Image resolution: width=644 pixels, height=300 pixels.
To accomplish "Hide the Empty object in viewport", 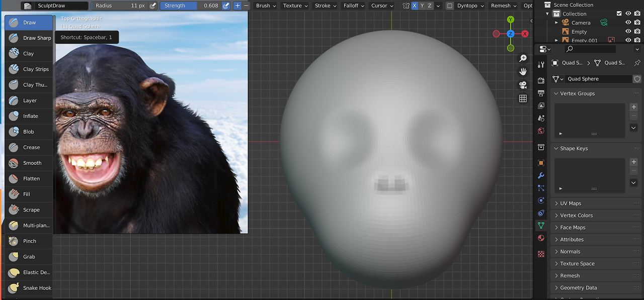I will tap(628, 31).
